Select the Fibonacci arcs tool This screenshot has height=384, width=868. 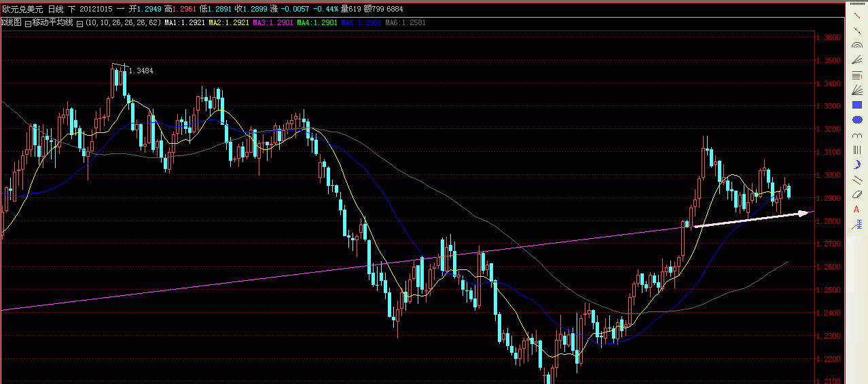(x=856, y=45)
